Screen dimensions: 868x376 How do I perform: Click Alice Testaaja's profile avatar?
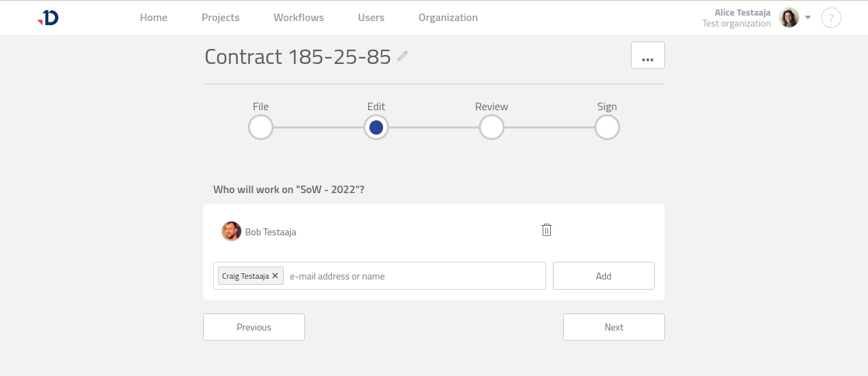coord(789,18)
